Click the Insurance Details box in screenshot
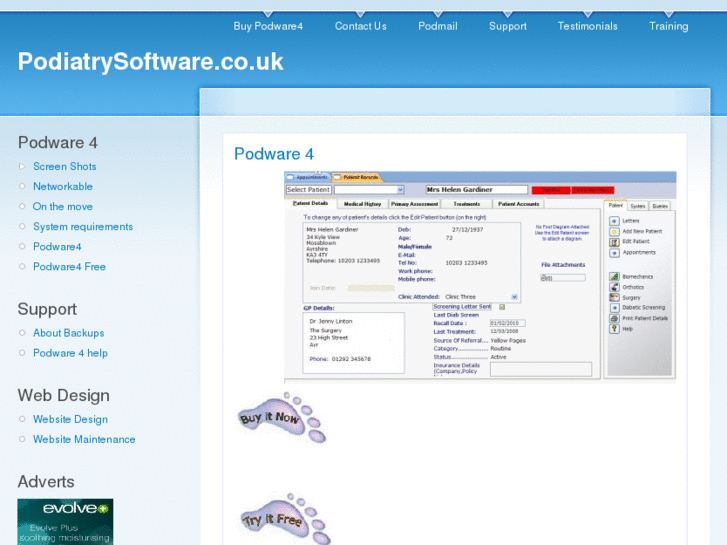 (541, 369)
